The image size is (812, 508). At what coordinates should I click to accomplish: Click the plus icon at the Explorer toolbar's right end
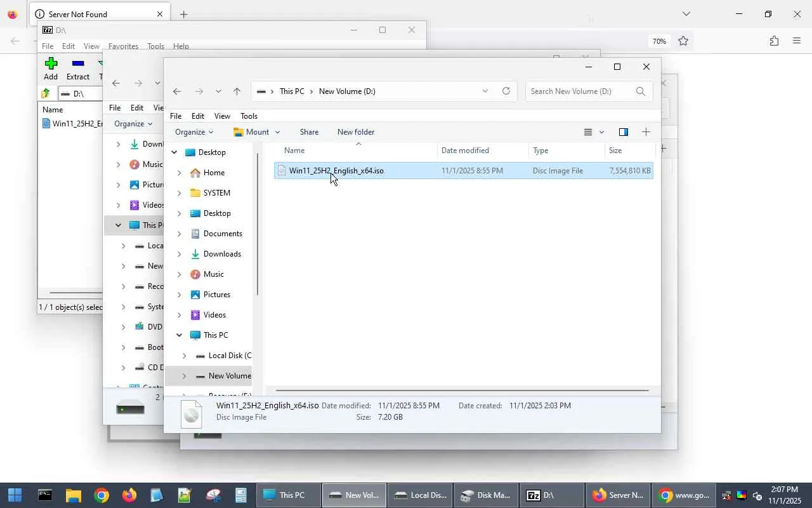646,132
